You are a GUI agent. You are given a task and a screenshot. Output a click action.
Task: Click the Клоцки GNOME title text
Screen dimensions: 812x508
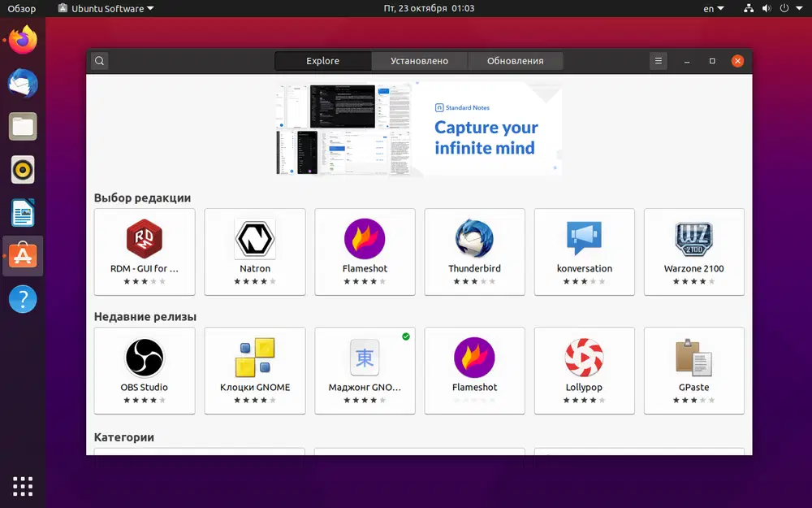pos(255,387)
